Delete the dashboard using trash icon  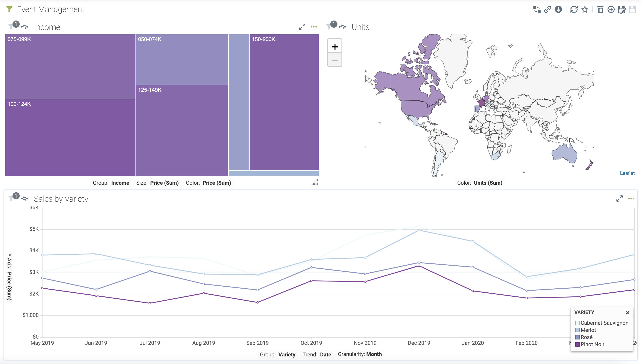tap(600, 10)
